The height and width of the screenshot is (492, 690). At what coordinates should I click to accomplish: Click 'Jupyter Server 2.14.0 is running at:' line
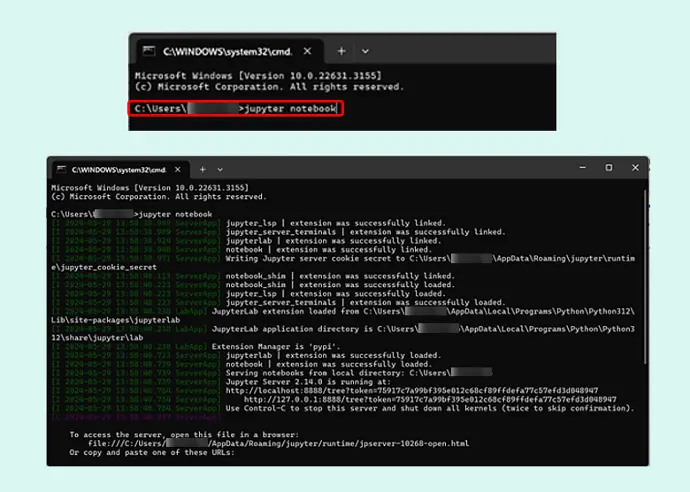pyautogui.click(x=308, y=382)
